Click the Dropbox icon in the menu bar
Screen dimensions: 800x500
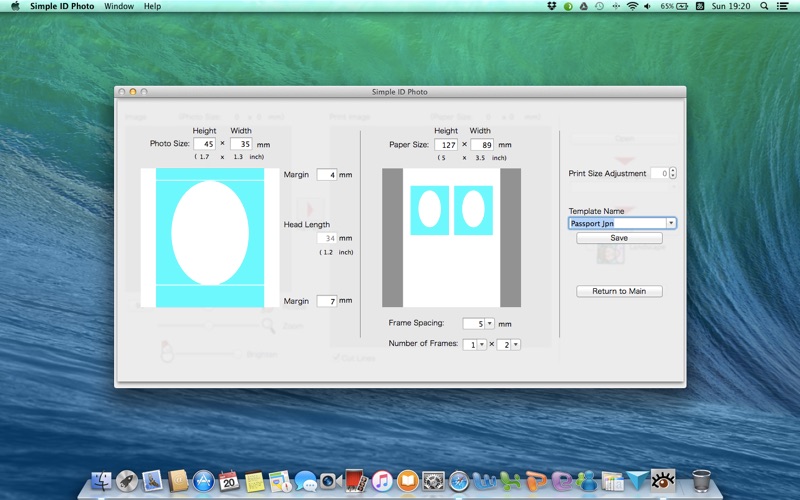551,6
